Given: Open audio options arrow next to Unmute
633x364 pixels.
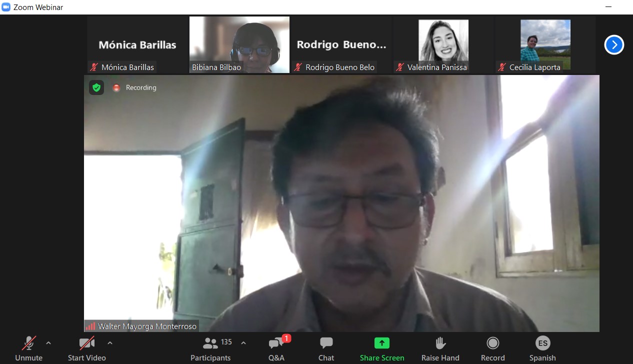Looking at the screenshot, I should [x=48, y=343].
